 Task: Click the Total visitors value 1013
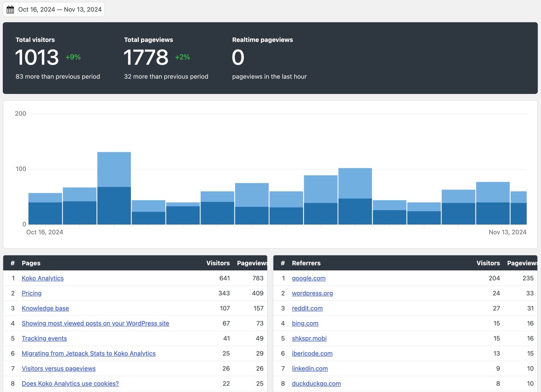[x=37, y=57]
